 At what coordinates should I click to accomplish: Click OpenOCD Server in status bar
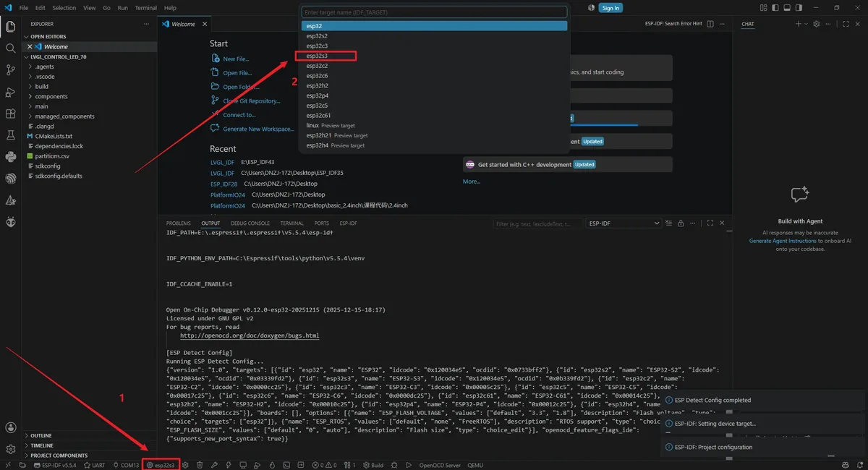coord(440,465)
